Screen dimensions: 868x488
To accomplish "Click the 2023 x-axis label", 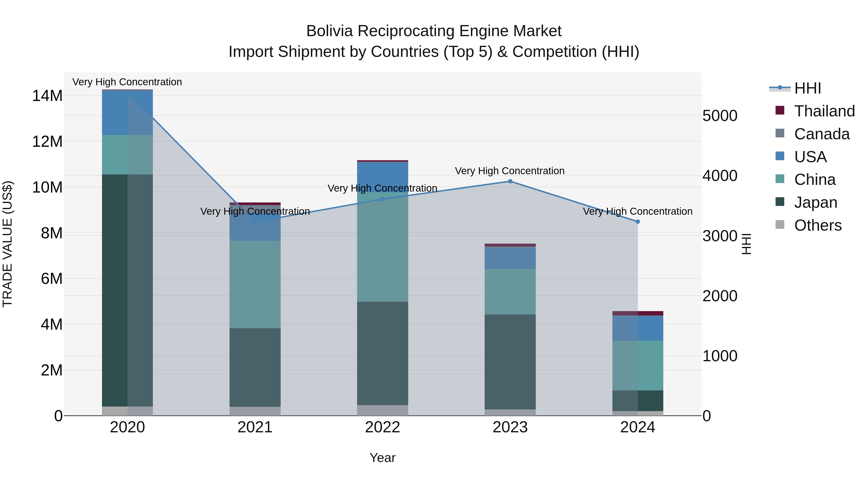I will click(x=510, y=427).
